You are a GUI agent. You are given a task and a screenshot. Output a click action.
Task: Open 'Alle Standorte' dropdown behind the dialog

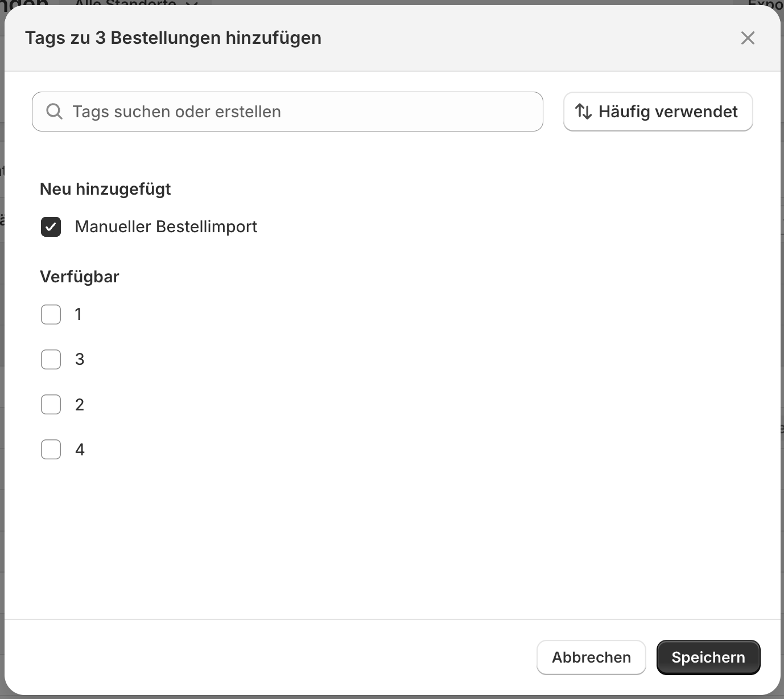click(x=135, y=3)
